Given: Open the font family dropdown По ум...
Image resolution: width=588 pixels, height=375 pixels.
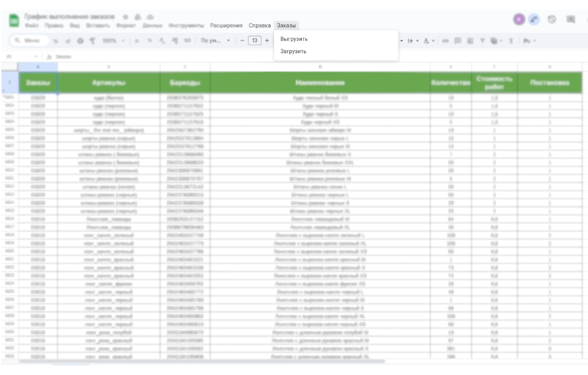Looking at the screenshot, I should tap(216, 40).
